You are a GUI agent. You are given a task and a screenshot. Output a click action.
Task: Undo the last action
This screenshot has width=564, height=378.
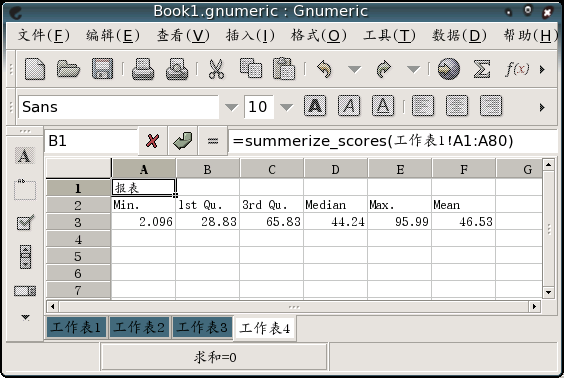(324, 69)
